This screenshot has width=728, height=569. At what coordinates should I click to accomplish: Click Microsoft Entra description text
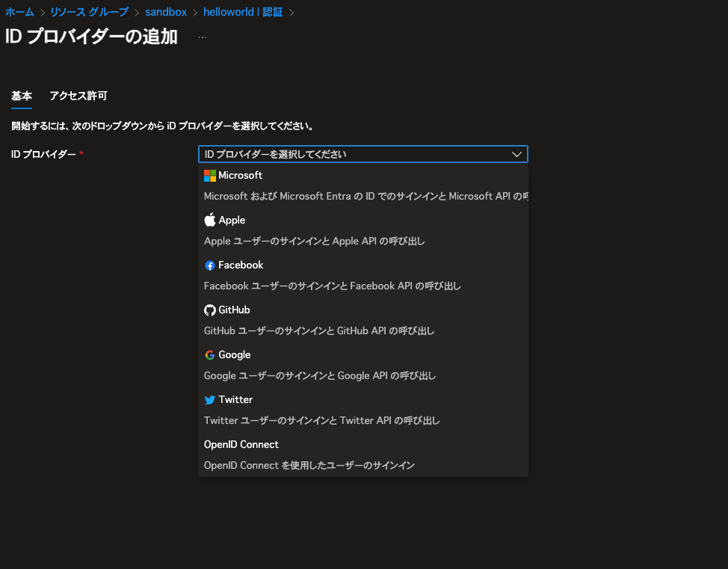pyautogui.click(x=365, y=197)
